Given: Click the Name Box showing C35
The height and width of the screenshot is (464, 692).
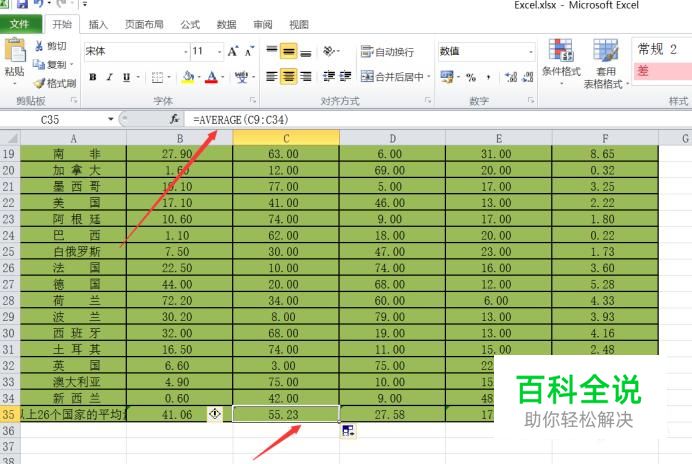Looking at the screenshot, I should [53, 120].
